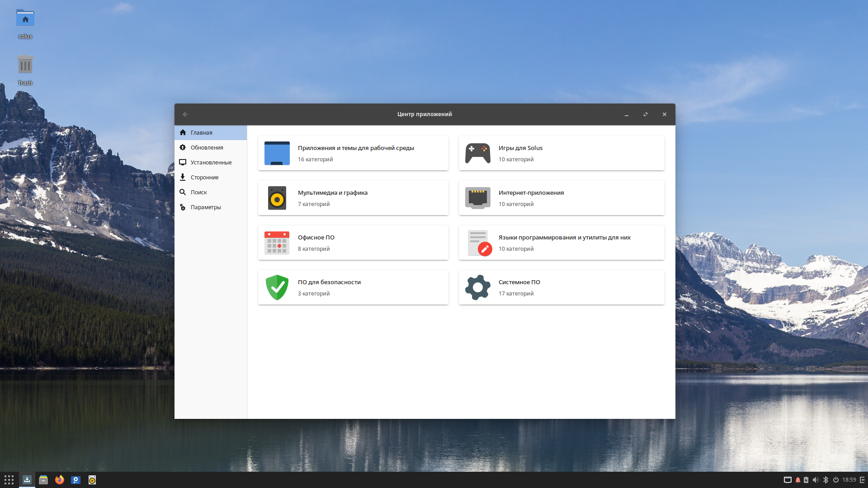Image resolution: width=868 pixels, height=488 pixels.
Task: Open Игры для Solus category
Action: pyautogui.click(x=561, y=153)
